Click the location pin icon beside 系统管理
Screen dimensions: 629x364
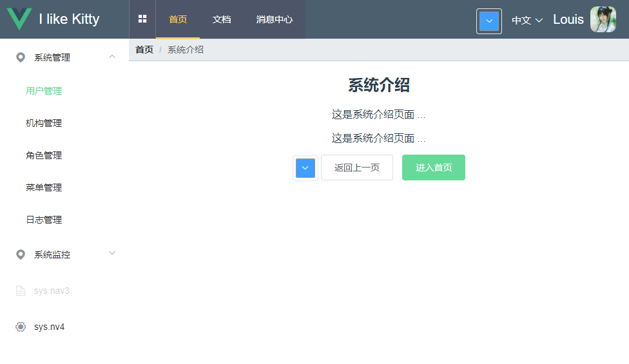tap(21, 57)
